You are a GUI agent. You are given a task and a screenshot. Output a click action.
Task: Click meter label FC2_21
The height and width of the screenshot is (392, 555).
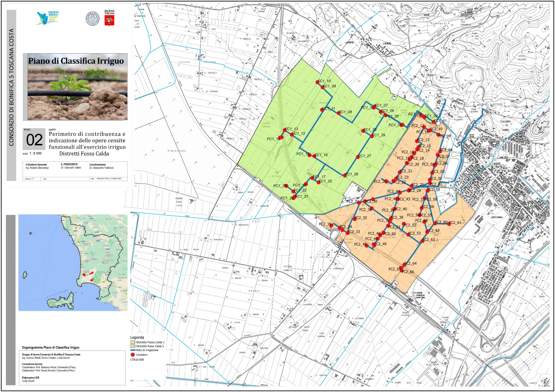click(406, 171)
